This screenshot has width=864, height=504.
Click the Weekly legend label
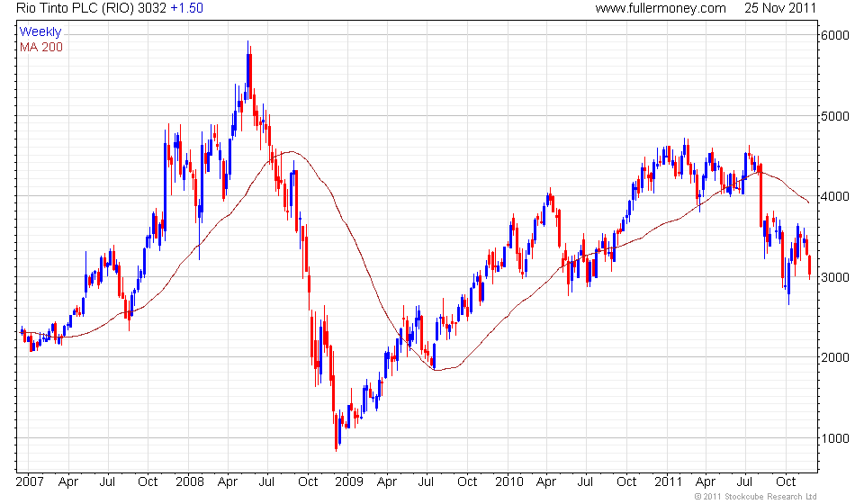pyautogui.click(x=40, y=31)
